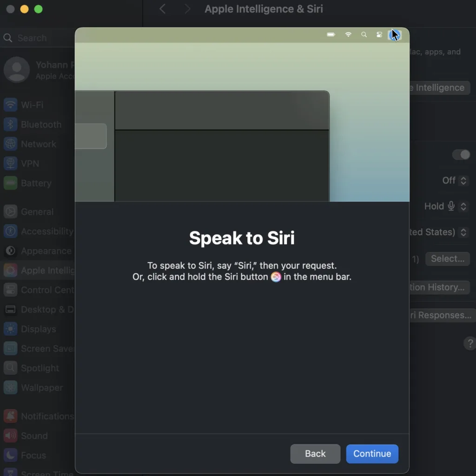Click the partially visible History... button
This screenshot has width=476, height=476.
[440, 287]
